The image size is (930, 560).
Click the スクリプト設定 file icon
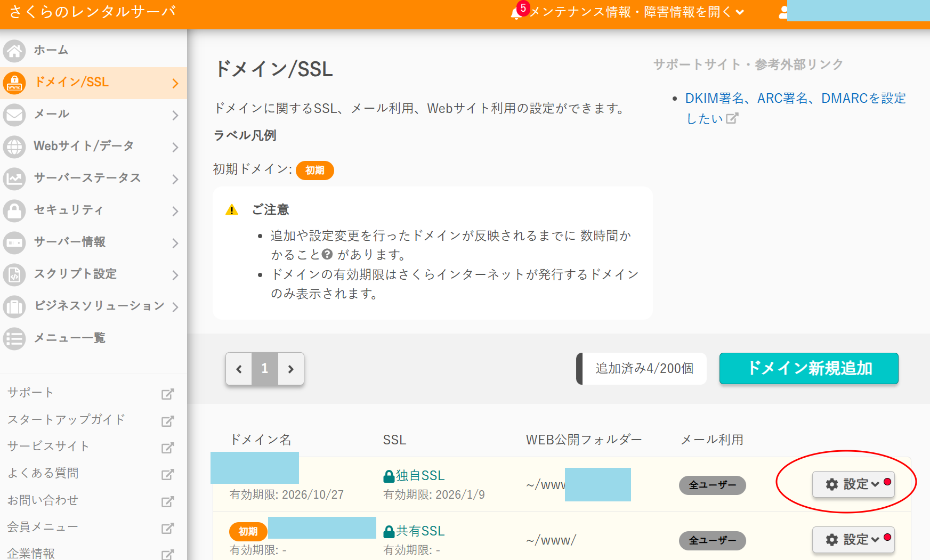[14, 275]
